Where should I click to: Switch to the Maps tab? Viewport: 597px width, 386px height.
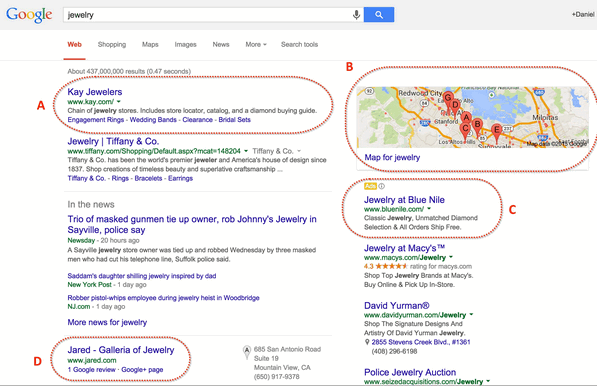coord(150,45)
